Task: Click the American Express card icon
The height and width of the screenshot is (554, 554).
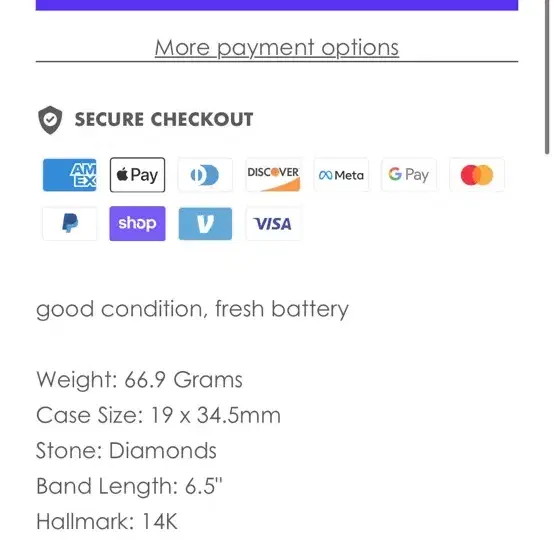Action: (x=69, y=175)
